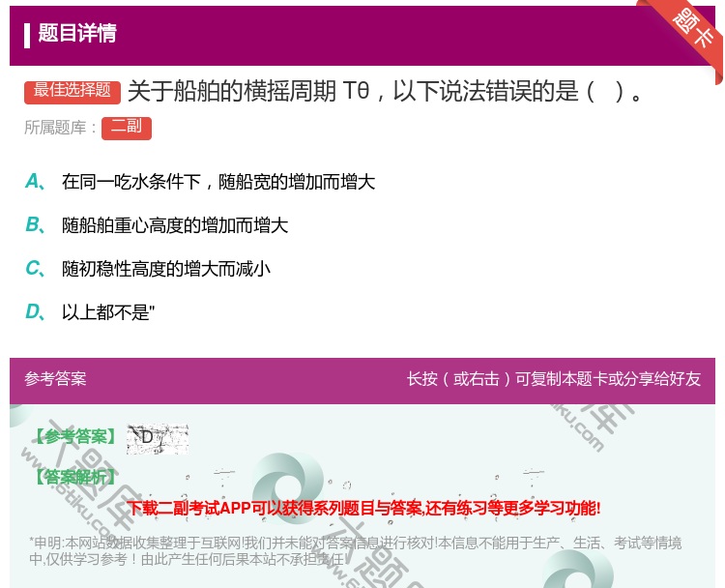Click the 申明 disclaimer text
This screenshot has width=725, height=588.
(x=355, y=551)
